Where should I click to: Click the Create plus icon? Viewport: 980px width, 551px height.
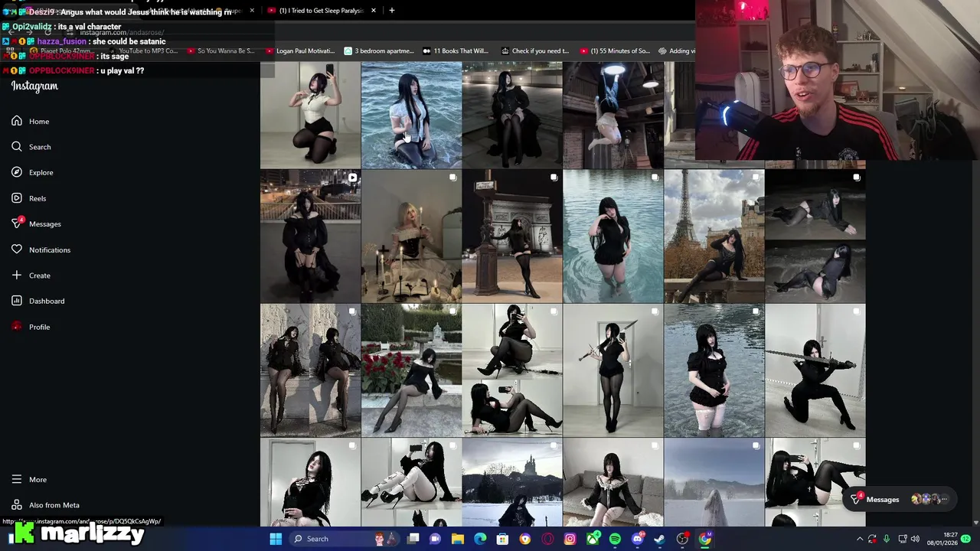pyautogui.click(x=17, y=275)
